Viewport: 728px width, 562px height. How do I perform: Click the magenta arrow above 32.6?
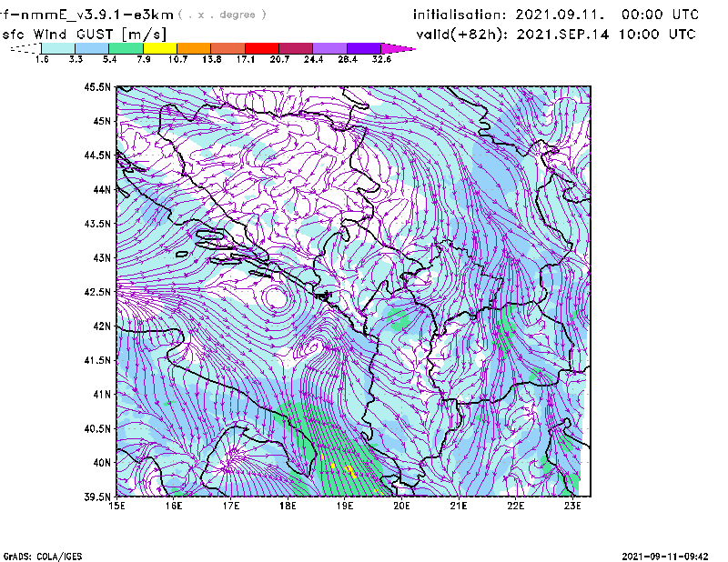coord(398,48)
